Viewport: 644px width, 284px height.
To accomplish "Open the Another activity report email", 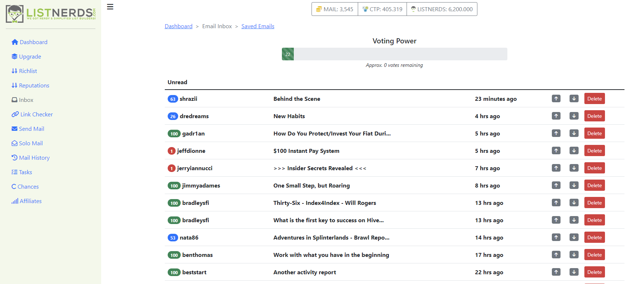I will [305, 272].
